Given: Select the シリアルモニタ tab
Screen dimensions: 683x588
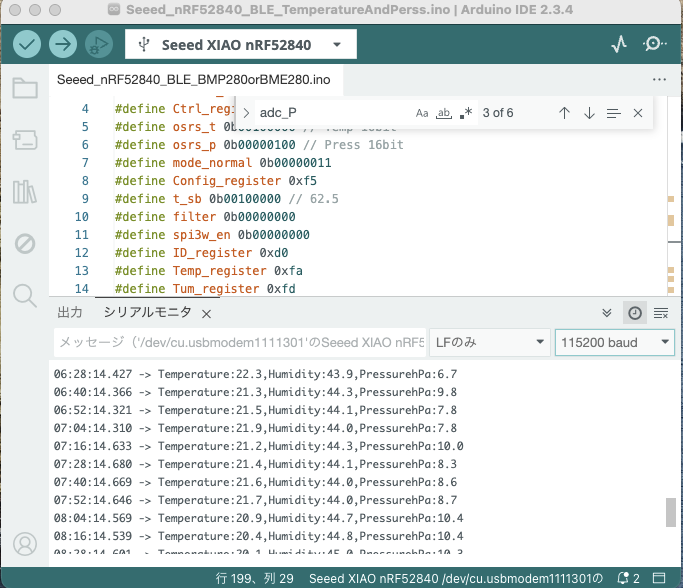Looking at the screenshot, I should (148, 312).
